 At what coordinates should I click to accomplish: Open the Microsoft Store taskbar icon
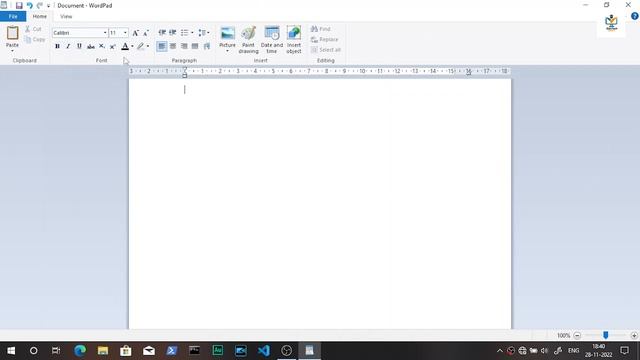pyautogui.click(x=126, y=351)
